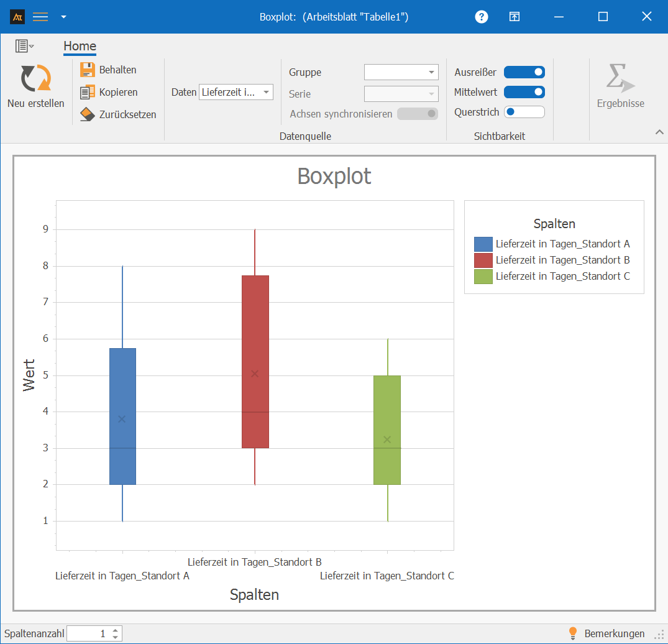Collapse the ribbon with the chevron
The width and height of the screenshot is (668, 644).
[x=659, y=132]
